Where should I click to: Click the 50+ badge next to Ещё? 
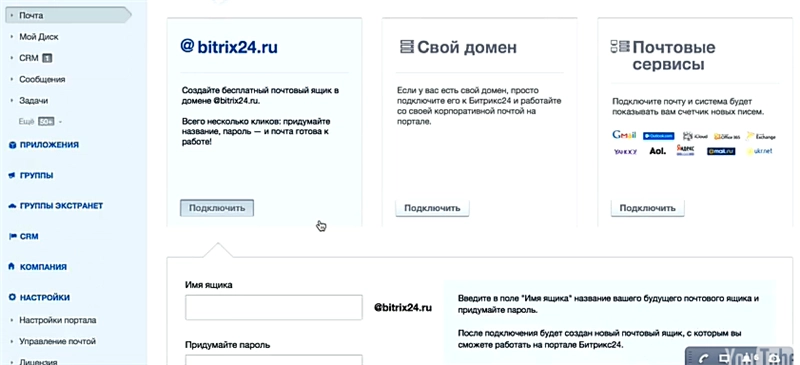point(46,122)
